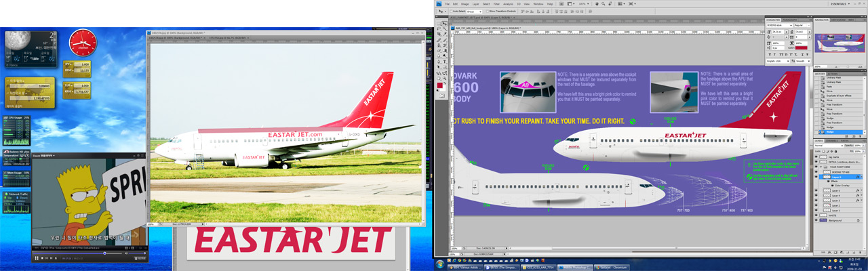868x271 pixels.
Task: Click pause button in the Simpsons video player
Action: (37, 258)
